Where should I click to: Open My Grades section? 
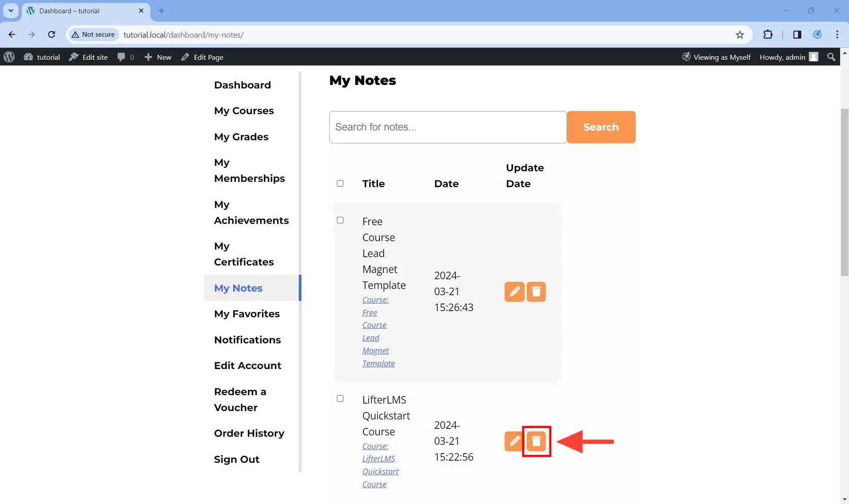(x=241, y=137)
